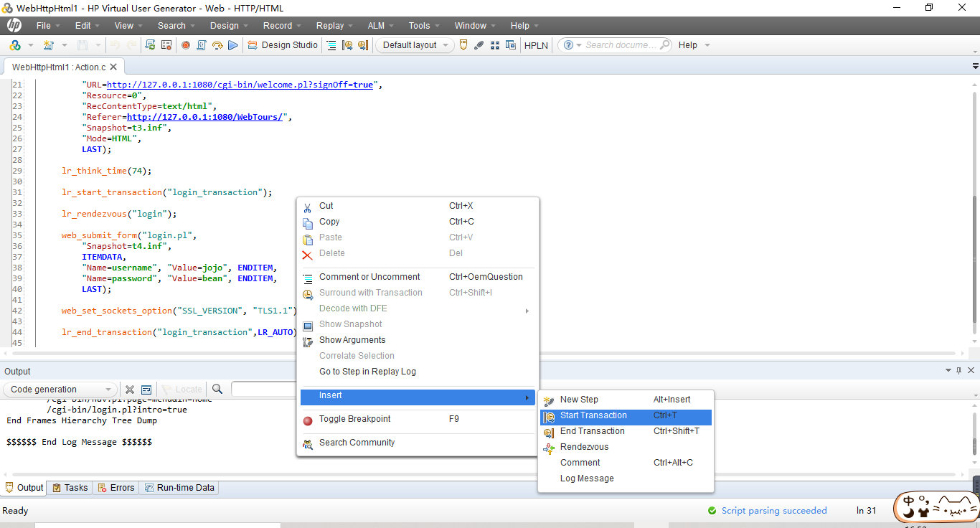Image resolution: width=980 pixels, height=528 pixels.
Task: Click the HPLN toolbar button
Action: [x=536, y=45]
